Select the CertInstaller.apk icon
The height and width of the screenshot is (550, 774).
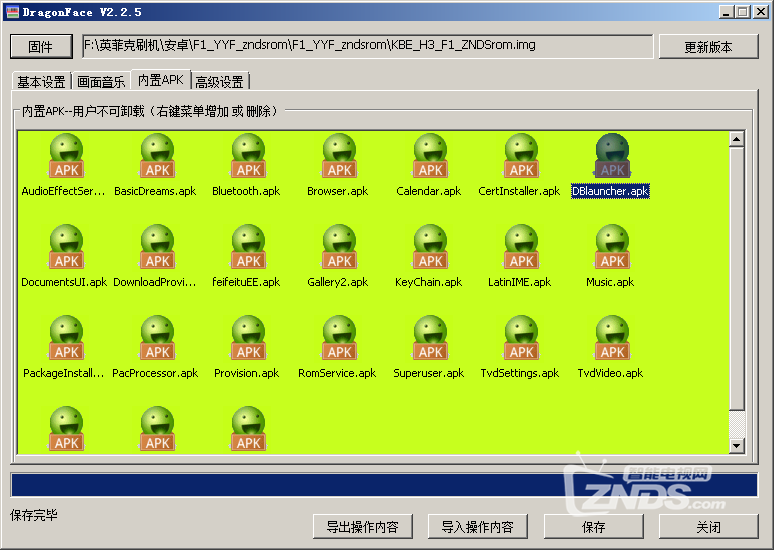521,156
